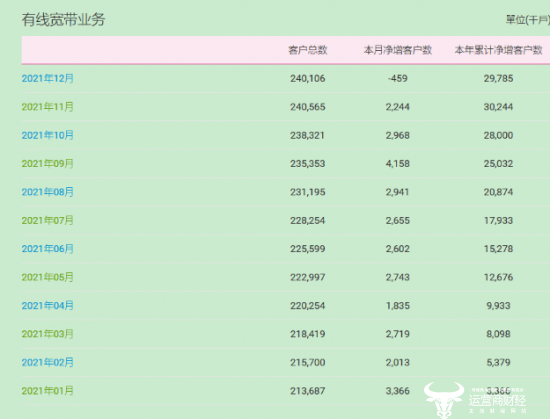The height and width of the screenshot is (419, 550).
Task: Select total customers value 238,321
Action: (x=308, y=135)
